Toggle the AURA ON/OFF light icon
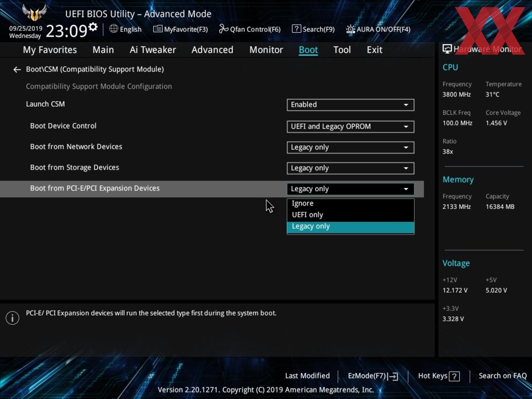 coord(350,29)
